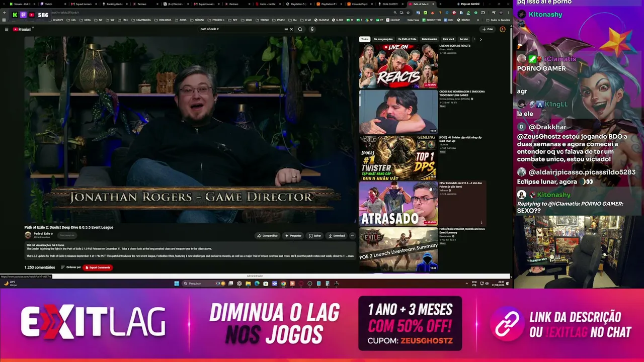Viewport: 644px width, 362px height.
Task: Switch to the Ranking Global browser tab
Action: click(116, 4)
